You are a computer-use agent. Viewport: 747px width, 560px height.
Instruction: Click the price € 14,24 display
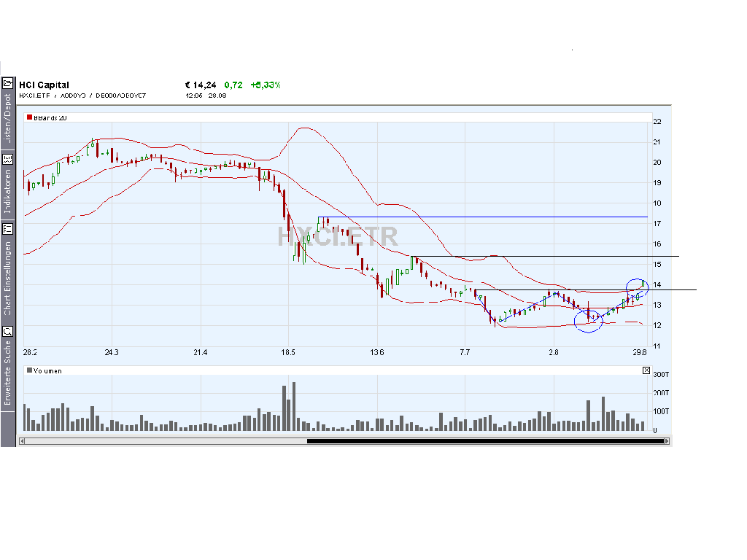tap(201, 85)
